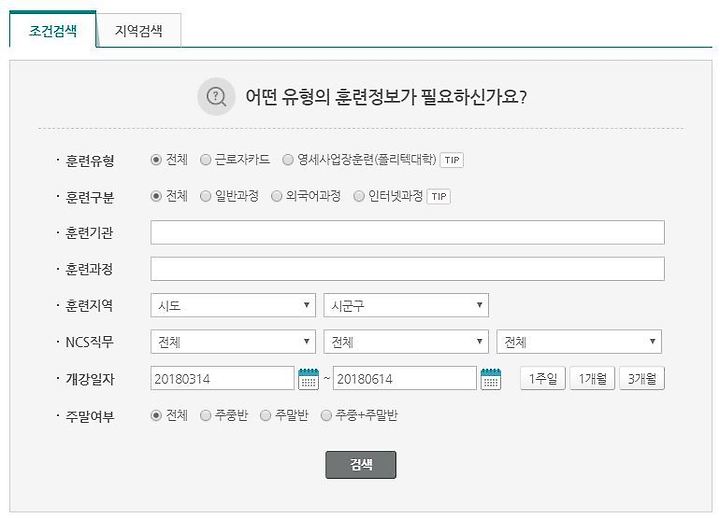Select 전체 radio for 주말여부
The height and width of the screenshot is (518, 720).
156,416
